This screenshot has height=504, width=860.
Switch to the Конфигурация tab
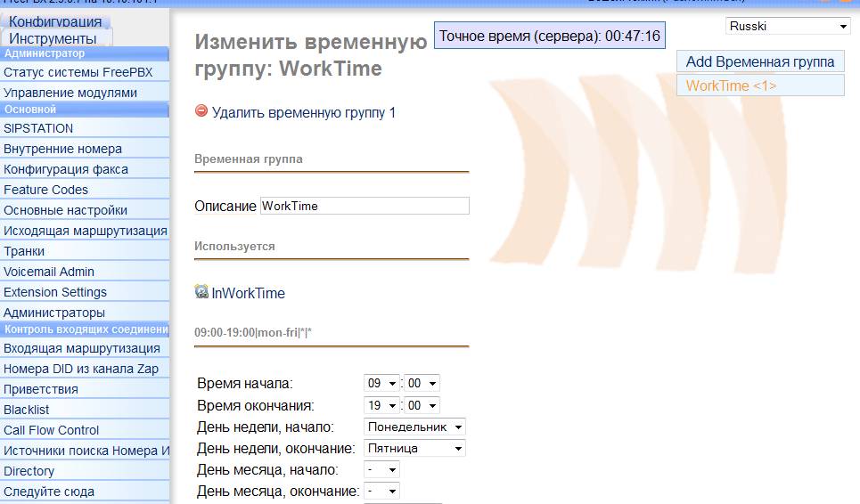[x=55, y=21]
